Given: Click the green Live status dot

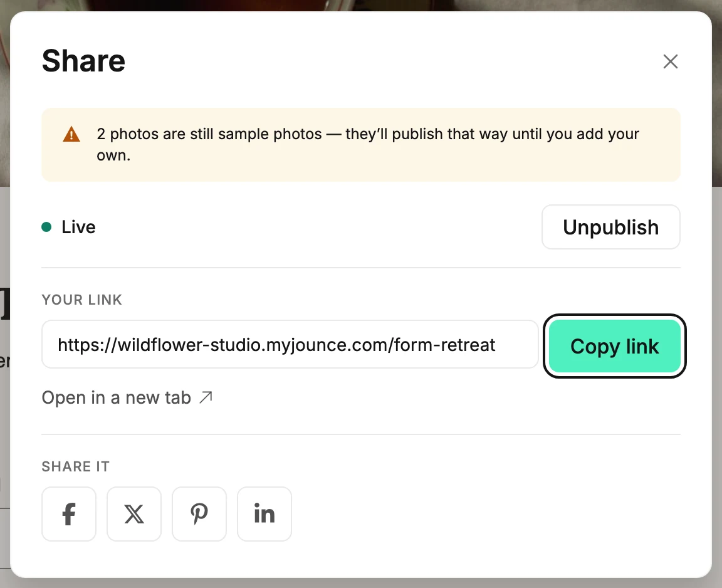Looking at the screenshot, I should coord(46,227).
